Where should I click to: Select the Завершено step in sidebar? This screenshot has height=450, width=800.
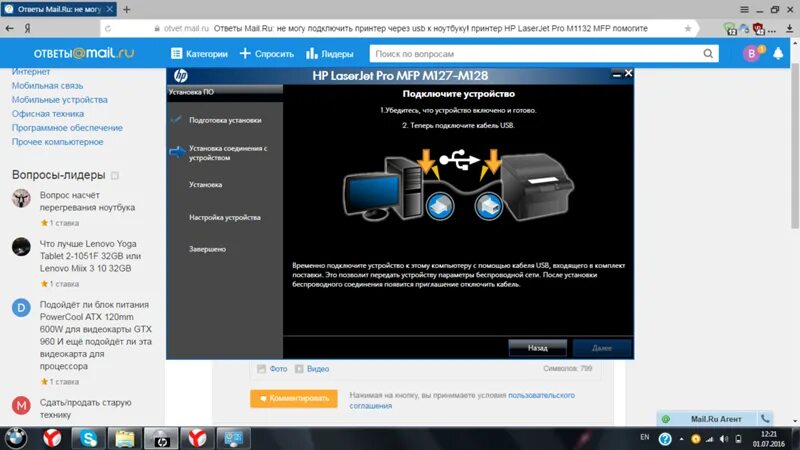click(207, 249)
